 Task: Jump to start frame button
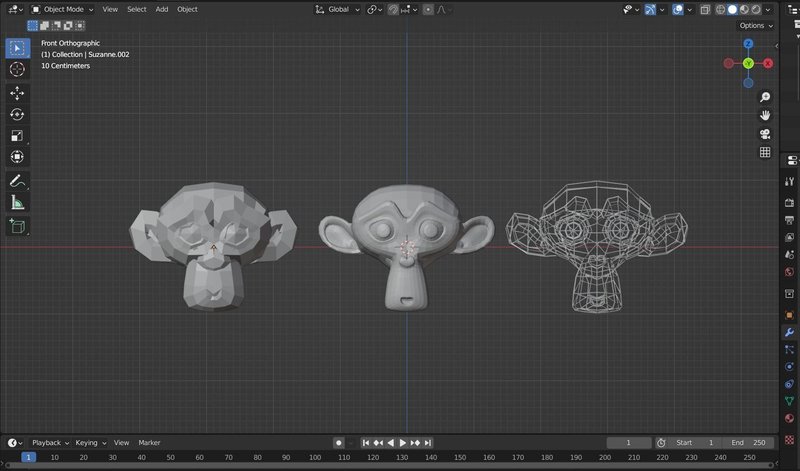(x=365, y=443)
